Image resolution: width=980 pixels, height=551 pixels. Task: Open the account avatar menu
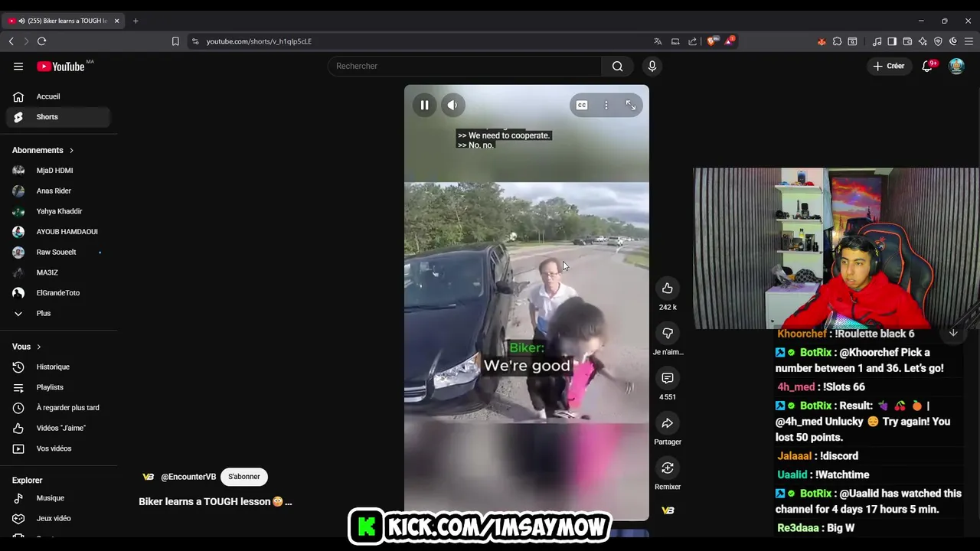point(956,66)
